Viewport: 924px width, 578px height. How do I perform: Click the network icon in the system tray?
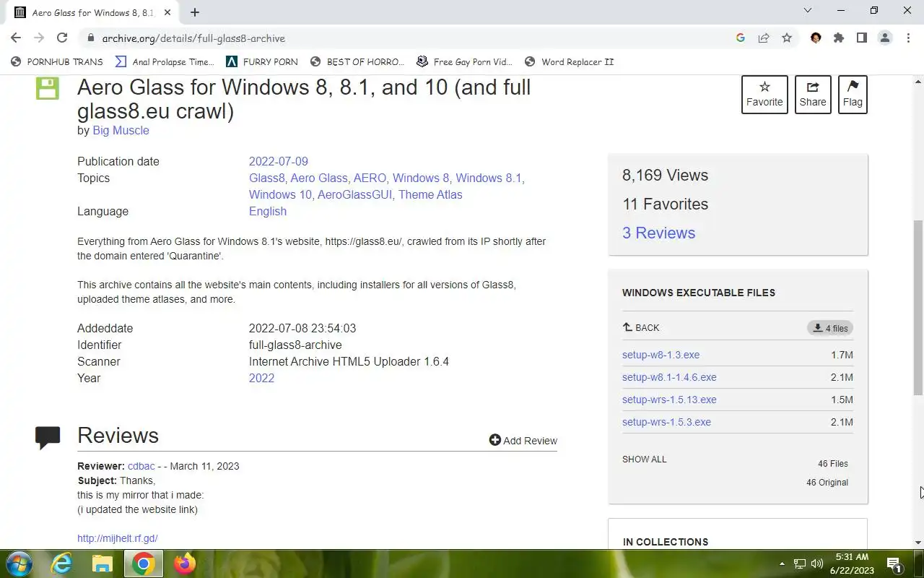[800, 564]
